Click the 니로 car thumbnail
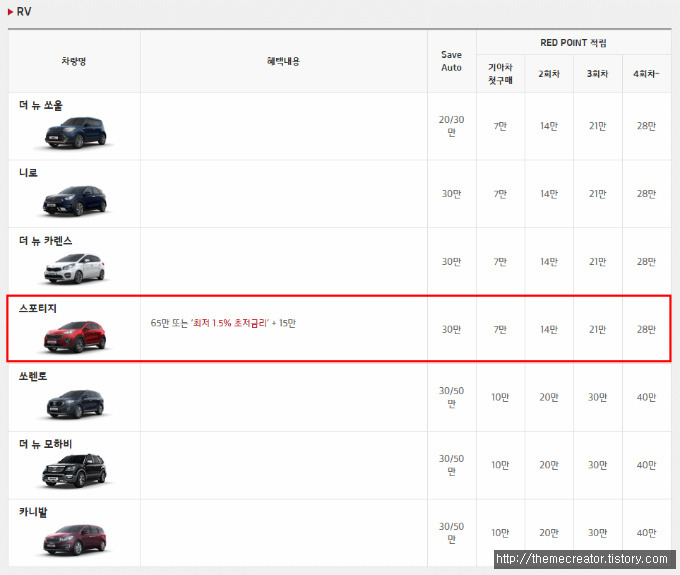 75,200
